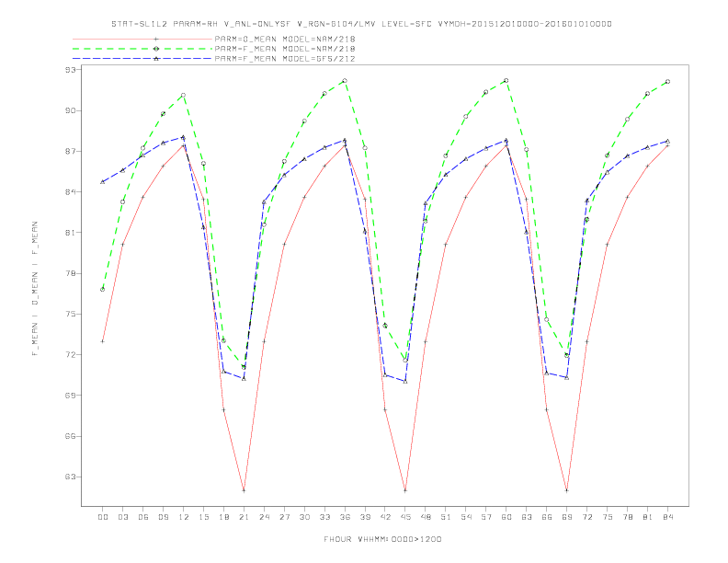Click the green dashed line sample in legend
The image size is (728, 563).
142,49
